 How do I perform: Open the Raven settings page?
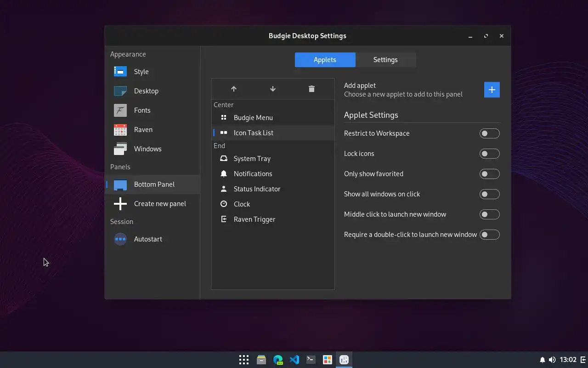152,130
